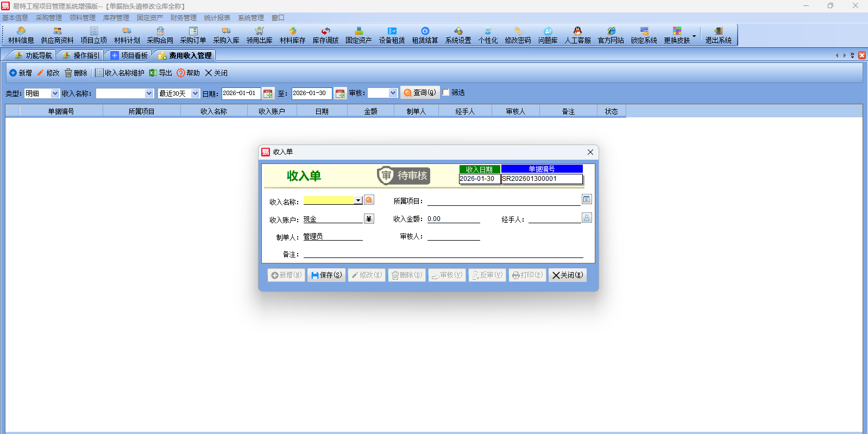868x434 pixels.
Task: Expand the yellow 收入名称 dropdown in dialog
Action: tap(358, 200)
